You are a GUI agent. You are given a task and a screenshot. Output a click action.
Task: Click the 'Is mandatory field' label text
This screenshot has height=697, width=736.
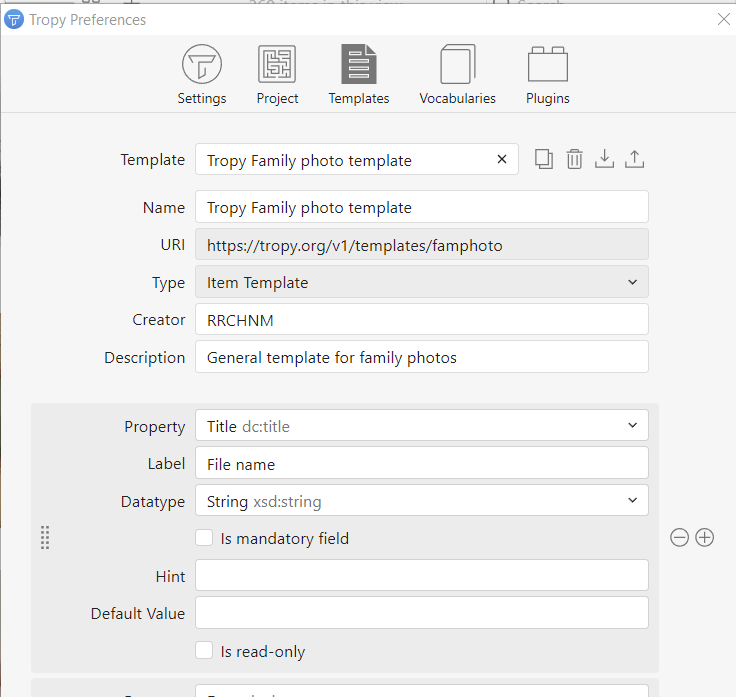tap(284, 538)
